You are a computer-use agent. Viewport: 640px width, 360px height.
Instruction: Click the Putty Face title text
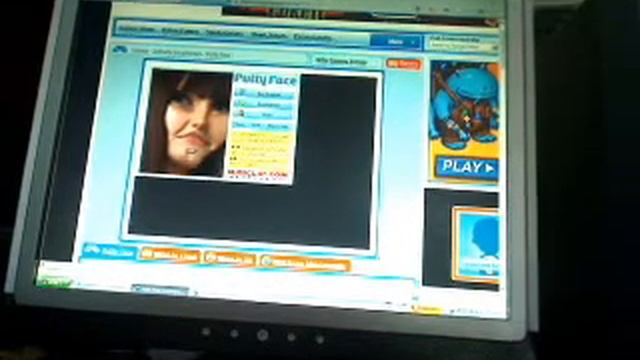point(266,79)
